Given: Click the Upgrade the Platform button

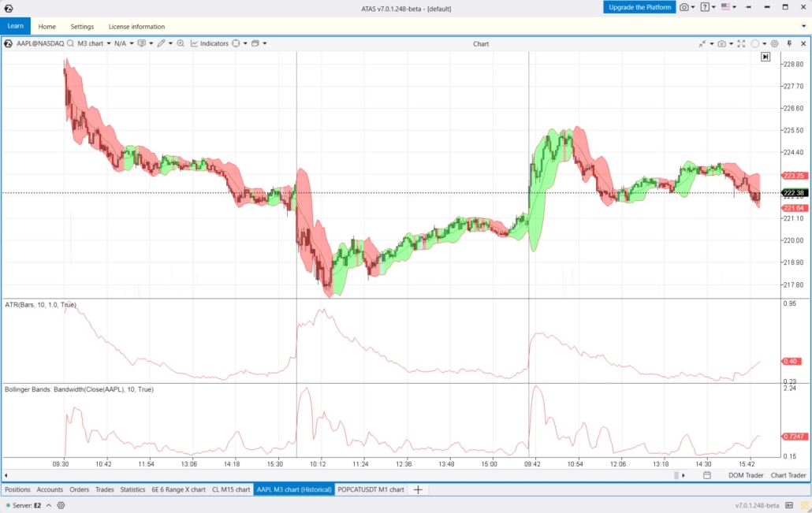Looking at the screenshot, I should 639,7.
